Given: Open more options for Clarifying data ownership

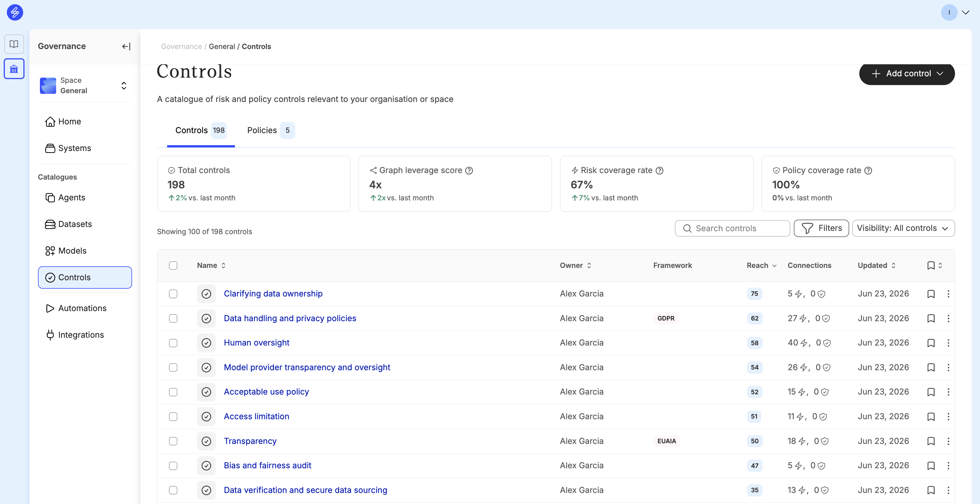Looking at the screenshot, I should (949, 294).
